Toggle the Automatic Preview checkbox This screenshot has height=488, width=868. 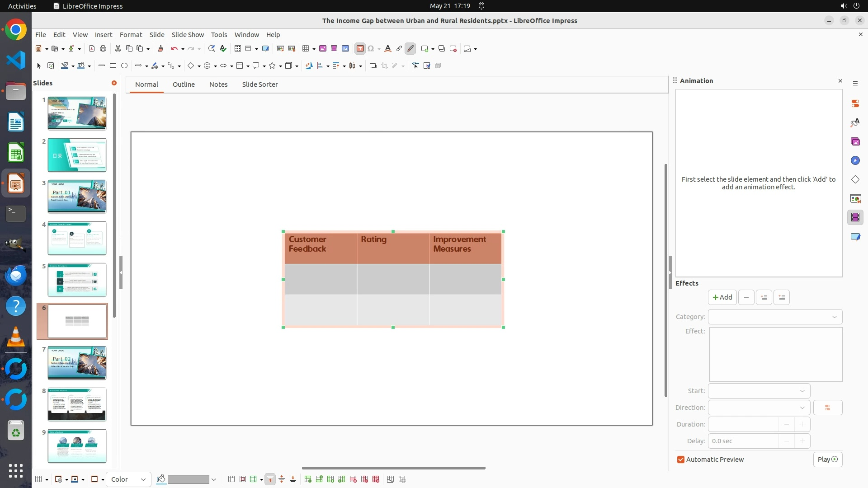point(681,460)
